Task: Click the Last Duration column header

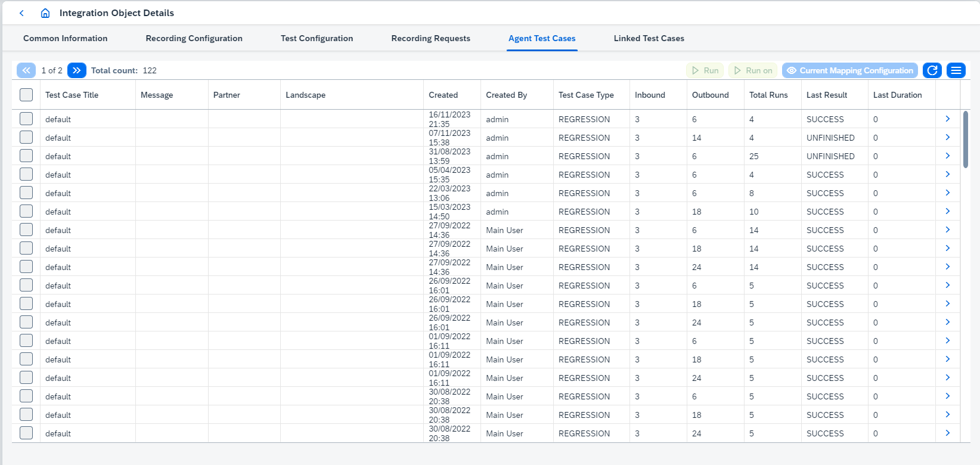Action: click(902, 95)
